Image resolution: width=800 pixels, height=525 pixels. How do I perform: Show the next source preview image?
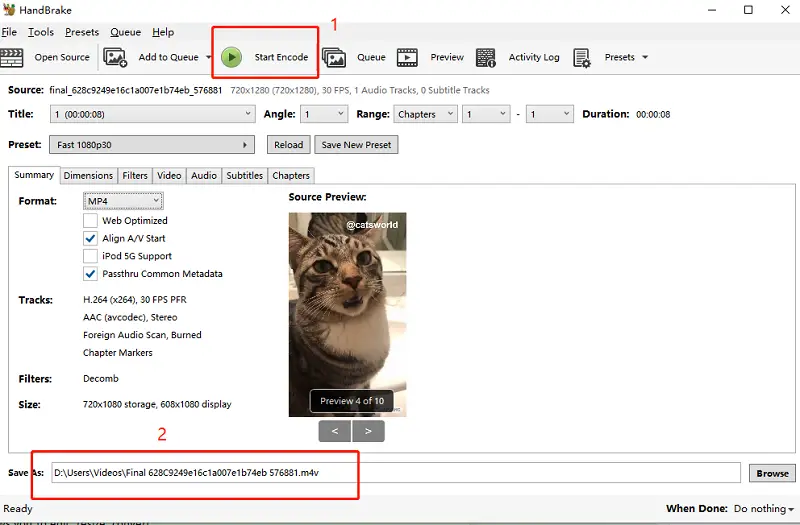[368, 431]
